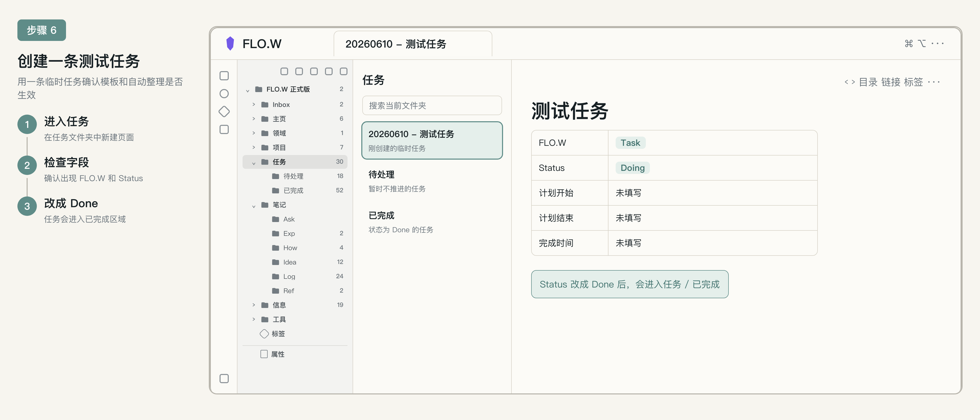Click 未填写 in the 计划结束 row
This screenshot has height=420, width=980.
coord(628,218)
